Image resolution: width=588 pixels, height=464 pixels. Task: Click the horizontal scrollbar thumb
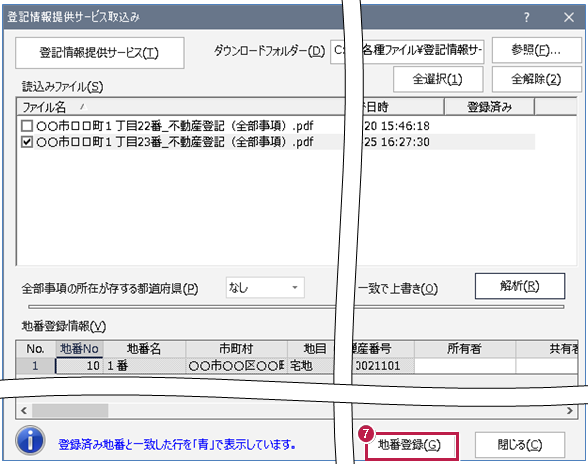point(70,410)
